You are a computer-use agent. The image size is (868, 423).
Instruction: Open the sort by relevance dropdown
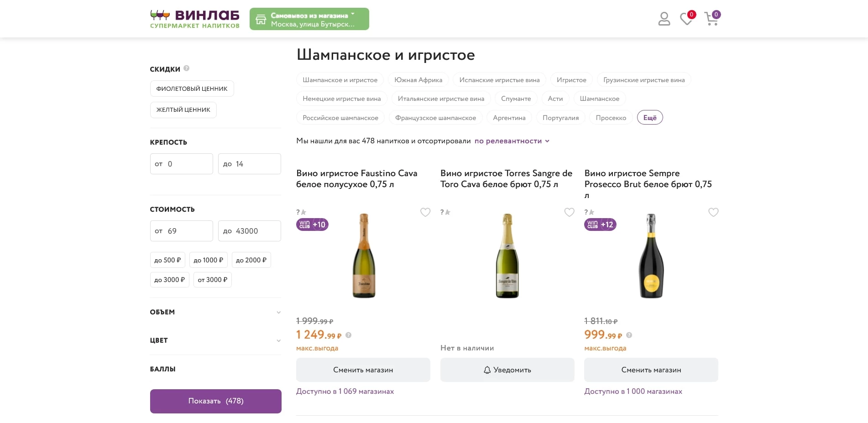click(x=512, y=141)
